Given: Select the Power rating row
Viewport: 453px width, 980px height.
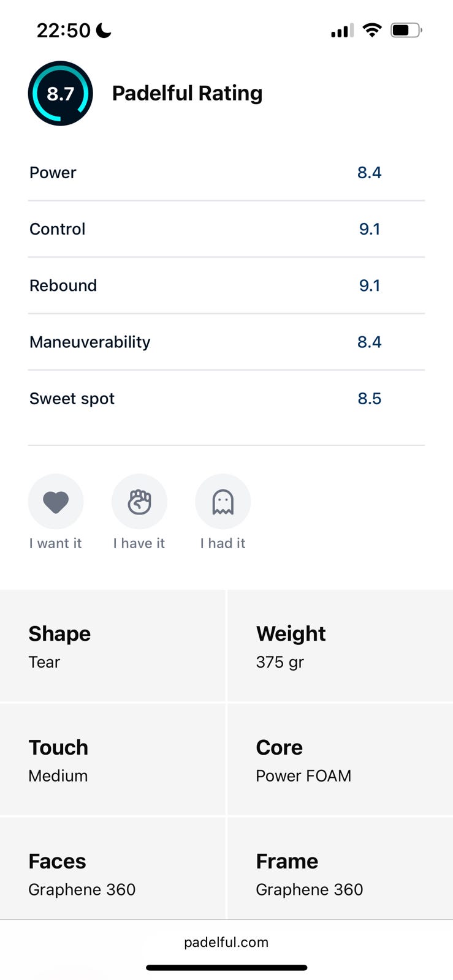Looking at the screenshot, I should pos(226,173).
